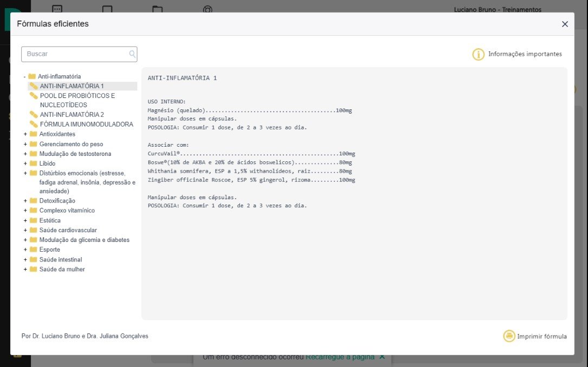Close the Fórmulas eficientes dialog

(x=565, y=24)
